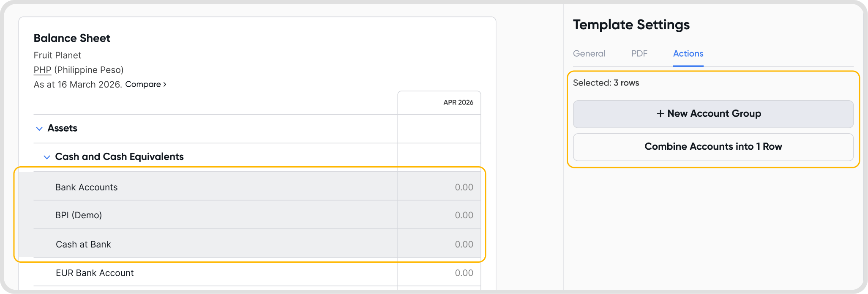Select the Actions tab
868x294 pixels.
[x=688, y=54]
